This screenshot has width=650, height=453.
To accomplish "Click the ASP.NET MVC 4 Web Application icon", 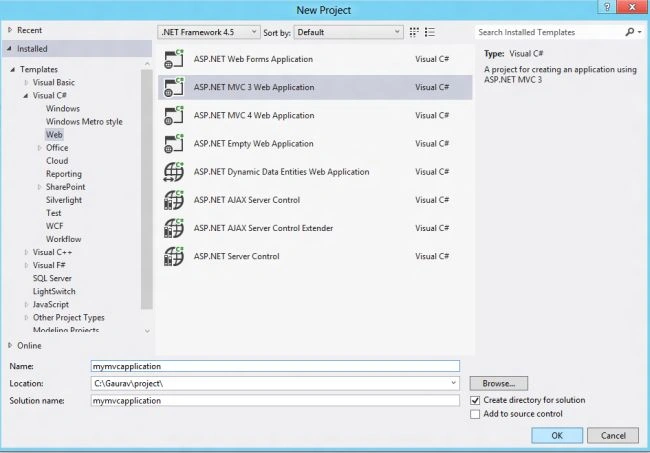I will 174,115.
